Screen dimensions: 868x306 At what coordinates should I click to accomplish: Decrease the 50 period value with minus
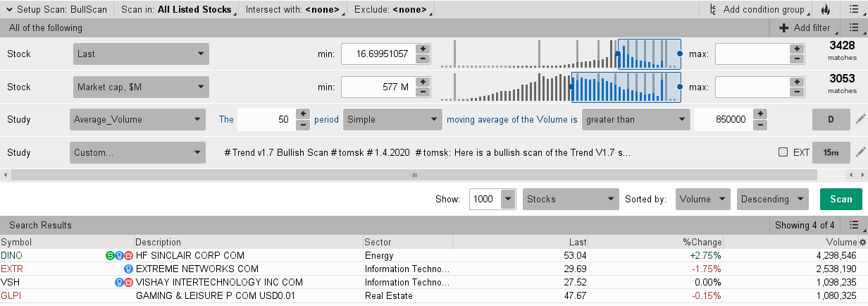[x=303, y=125]
